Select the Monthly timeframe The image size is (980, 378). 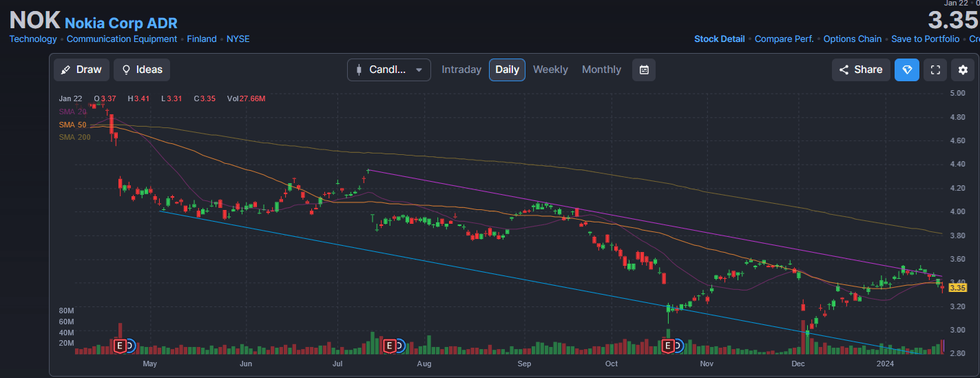click(x=601, y=70)
